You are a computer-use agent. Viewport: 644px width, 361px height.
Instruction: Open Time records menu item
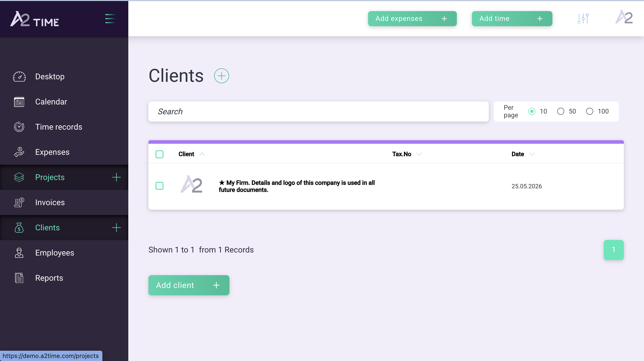click(x=64, y=127)
